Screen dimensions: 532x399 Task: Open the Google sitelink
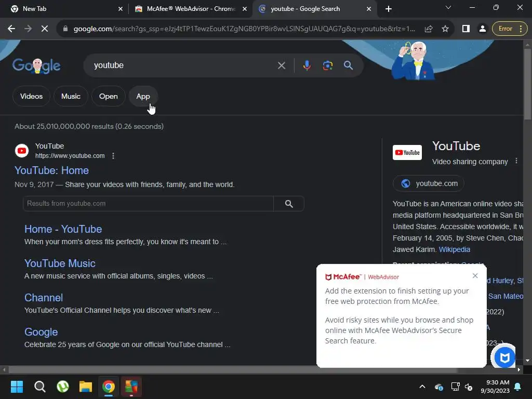[x=41, y=332]
